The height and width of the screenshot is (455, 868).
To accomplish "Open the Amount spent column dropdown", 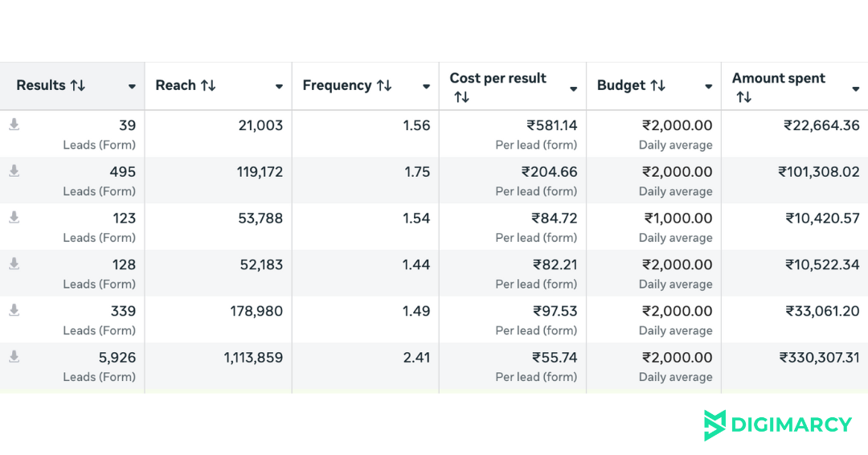I will [855, 88].
